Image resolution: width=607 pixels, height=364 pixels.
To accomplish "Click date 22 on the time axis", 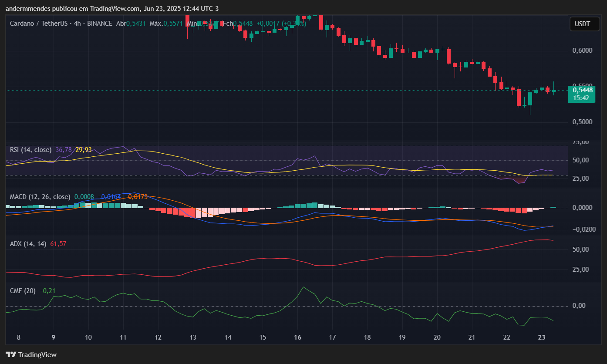I will [x=506, y=337].
